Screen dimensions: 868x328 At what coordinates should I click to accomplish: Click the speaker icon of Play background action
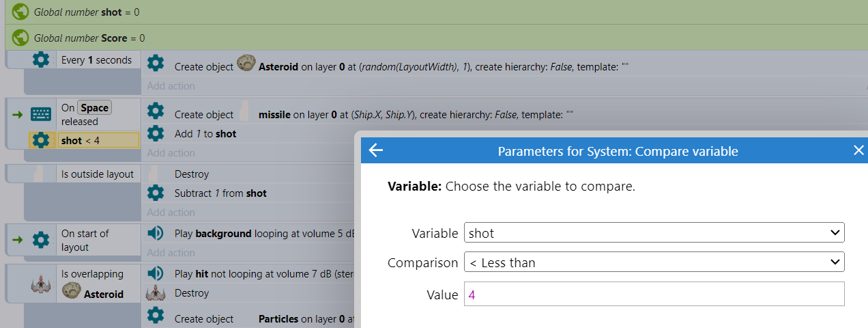tap(156, 233)
